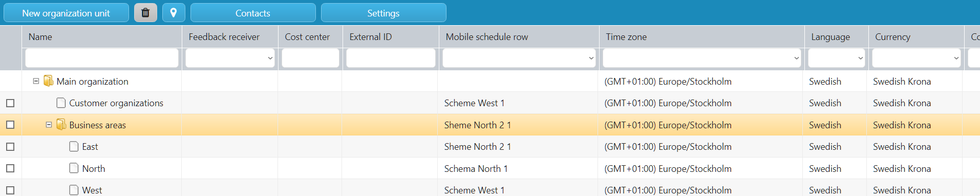Click the Name filter text field
This screenshot has width=980, height=196.
[102, 58]
